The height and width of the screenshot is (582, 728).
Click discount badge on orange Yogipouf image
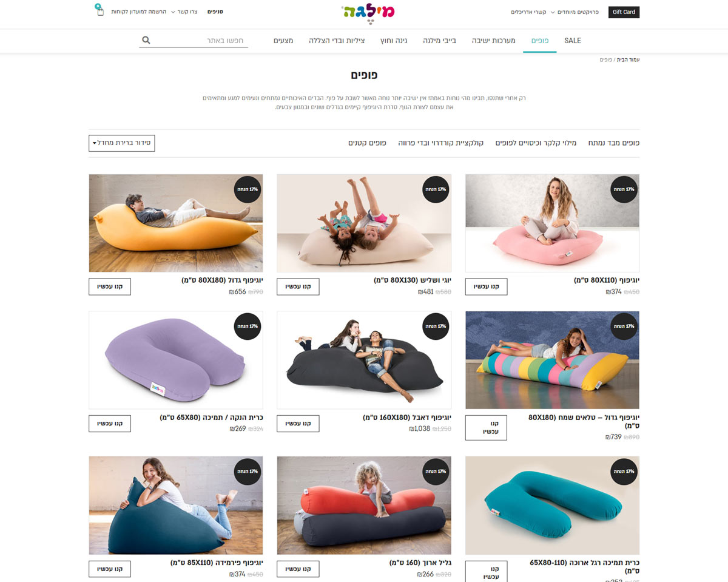(x=247, y=189)
